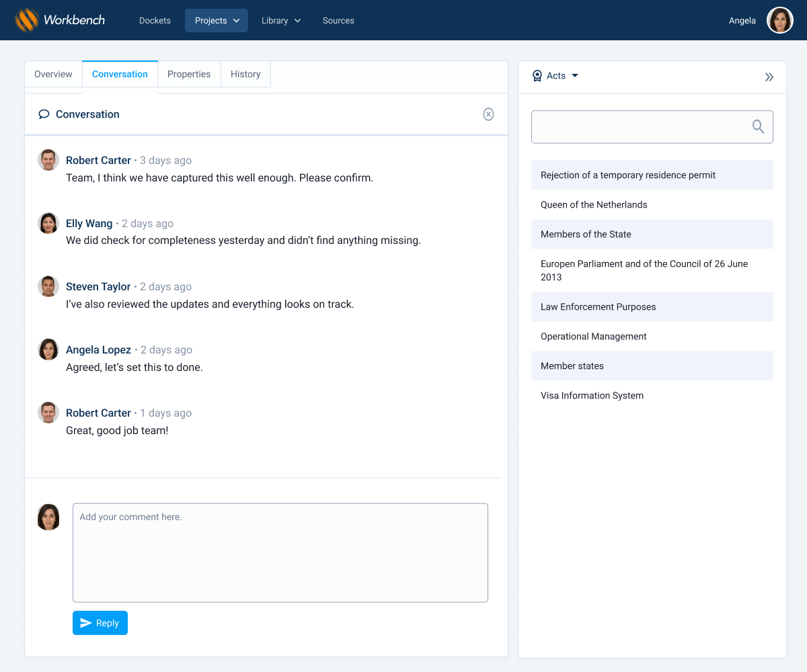Click Robert Carter's avatar photo

[48, 160]
